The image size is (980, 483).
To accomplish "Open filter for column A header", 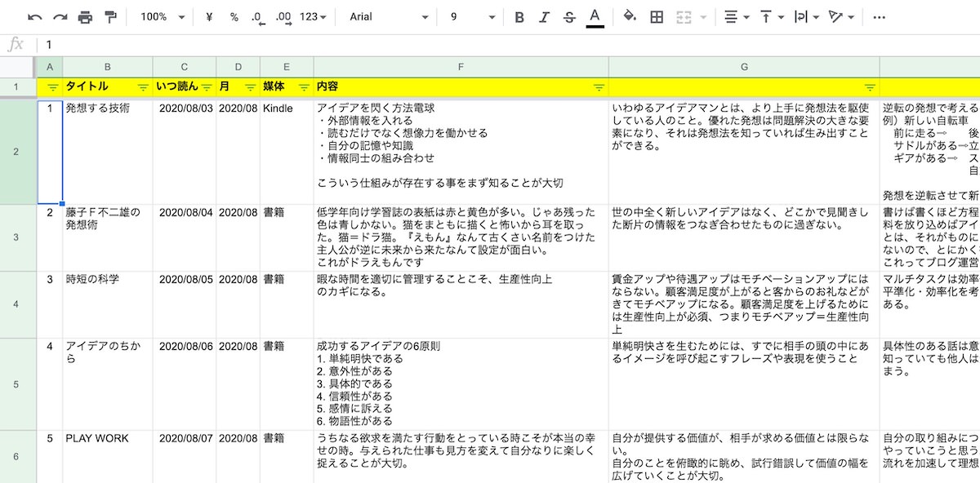I will click(52, 87).
